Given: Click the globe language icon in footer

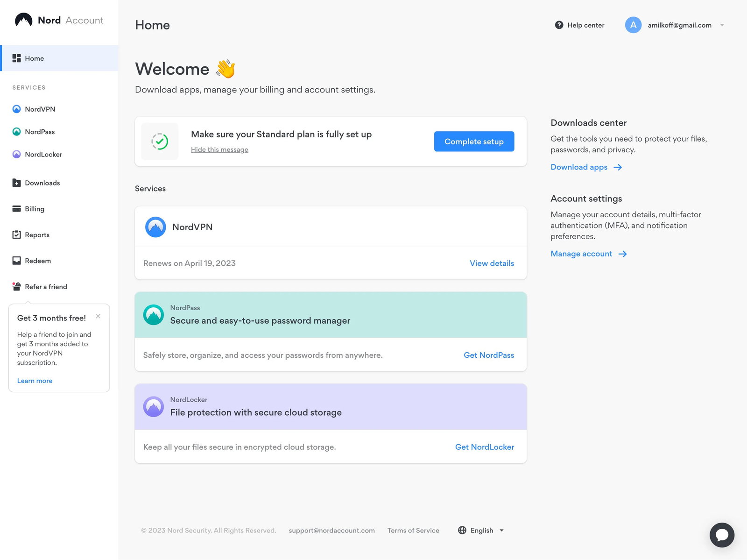Looking at the screenshot, I should click(462, 530).
